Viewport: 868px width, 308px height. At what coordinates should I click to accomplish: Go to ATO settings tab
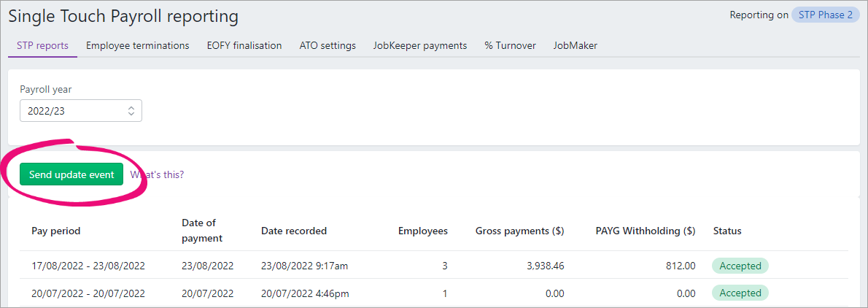[328, 45]
